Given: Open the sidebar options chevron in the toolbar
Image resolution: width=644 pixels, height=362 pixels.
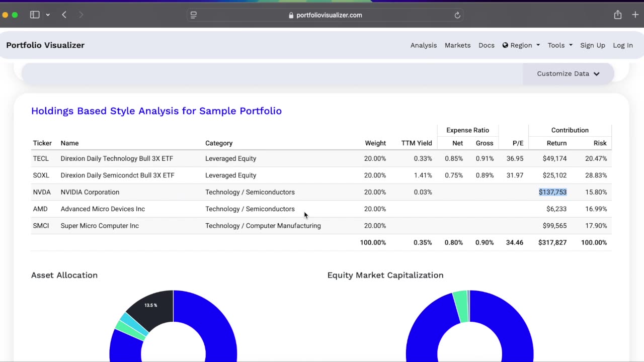Looking at the screenshot, I should coord(48,15).
